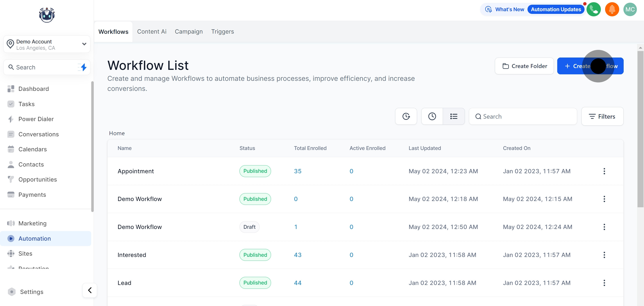Open the Automation Updates link
The image size is (644, 306).
(x=555, y=9)
